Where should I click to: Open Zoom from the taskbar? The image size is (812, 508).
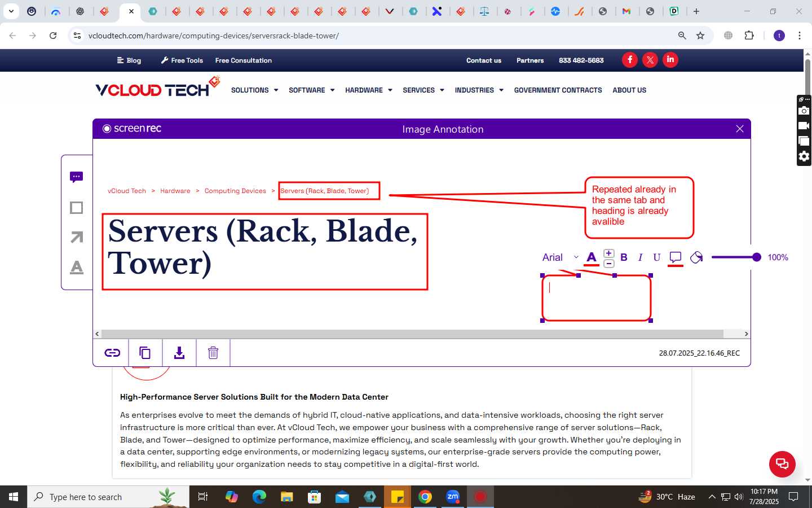453,497
